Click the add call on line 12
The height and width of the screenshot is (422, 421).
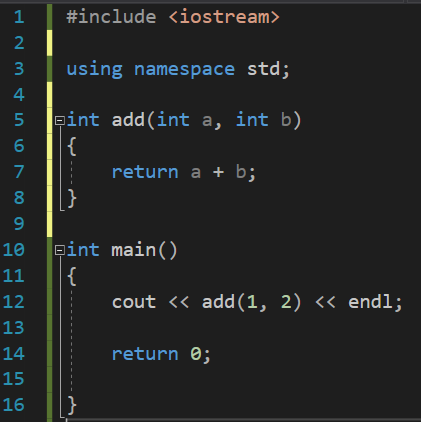218,302
